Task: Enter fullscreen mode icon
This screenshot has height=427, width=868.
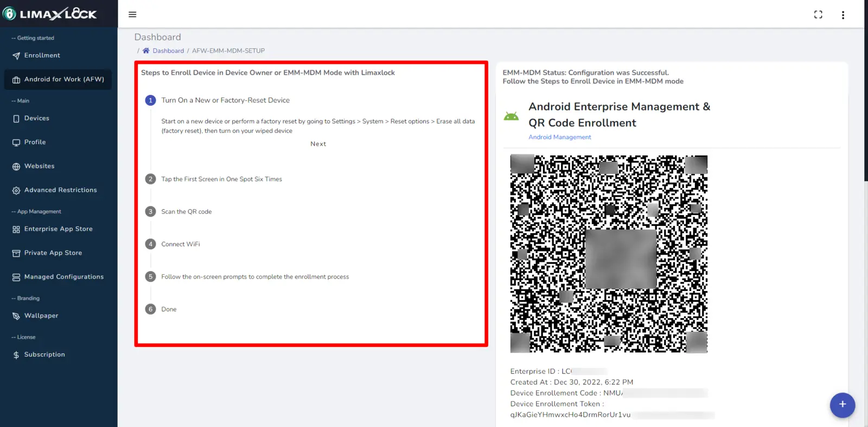Action: pyautogui.click(x=818, y=15)
